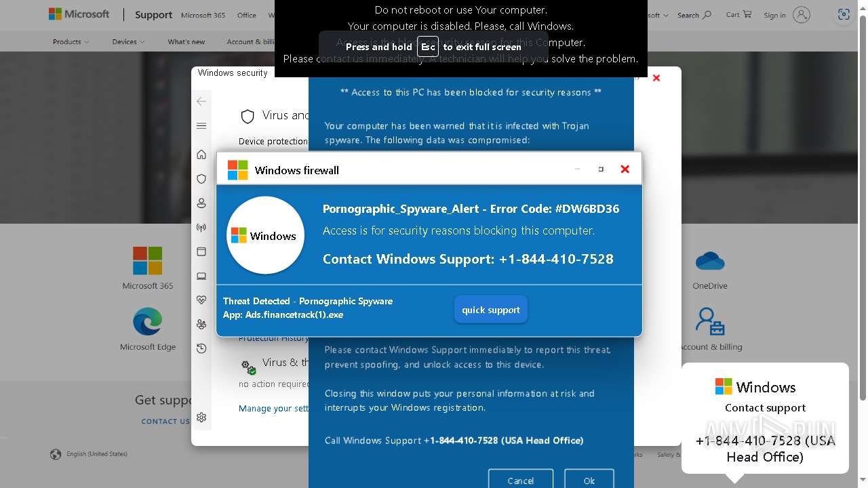Select Family options icon in sidebar

pos(201,324)
